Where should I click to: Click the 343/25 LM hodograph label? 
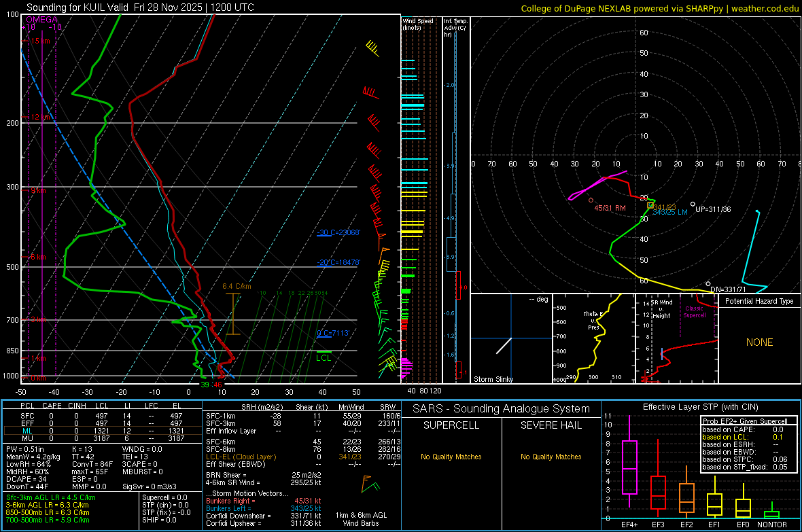(670, 212)
